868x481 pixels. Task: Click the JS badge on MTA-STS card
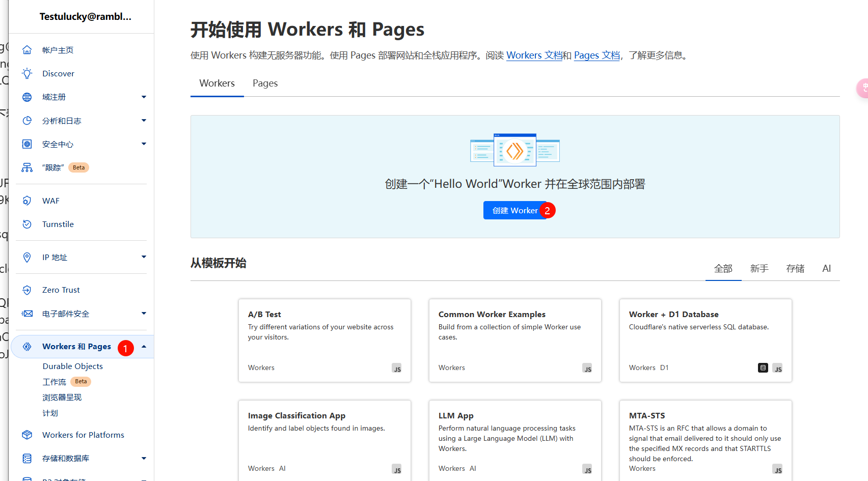click(777, 469)
